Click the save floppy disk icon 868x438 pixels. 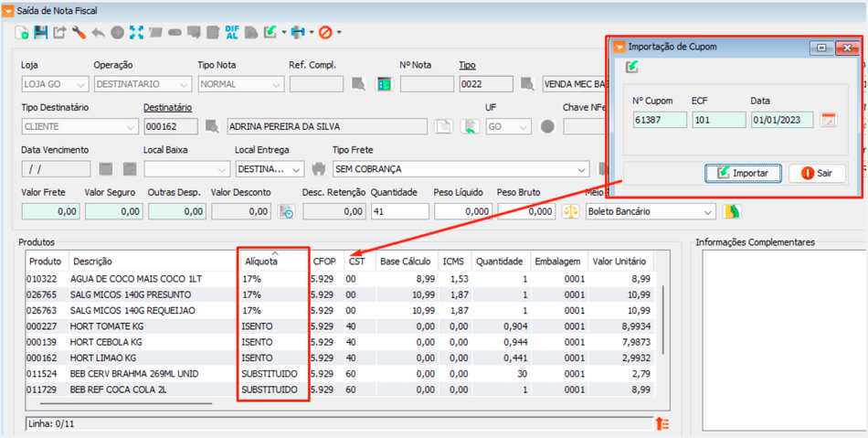tap(41, 33)
